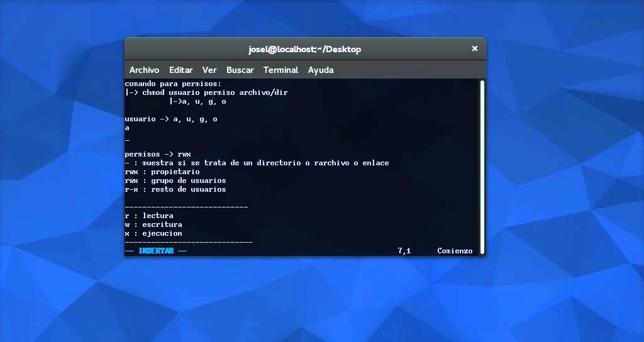Open the Ver menu

click(x=209, y=70)
